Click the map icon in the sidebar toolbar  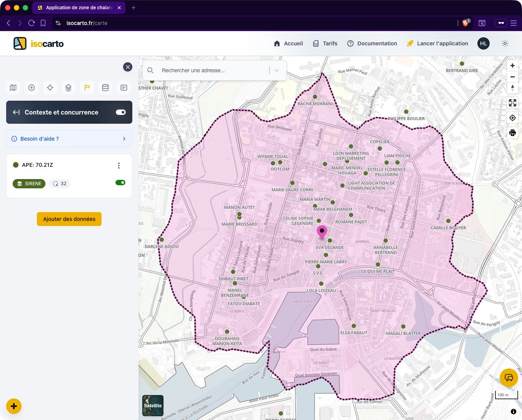click(13, 88)
